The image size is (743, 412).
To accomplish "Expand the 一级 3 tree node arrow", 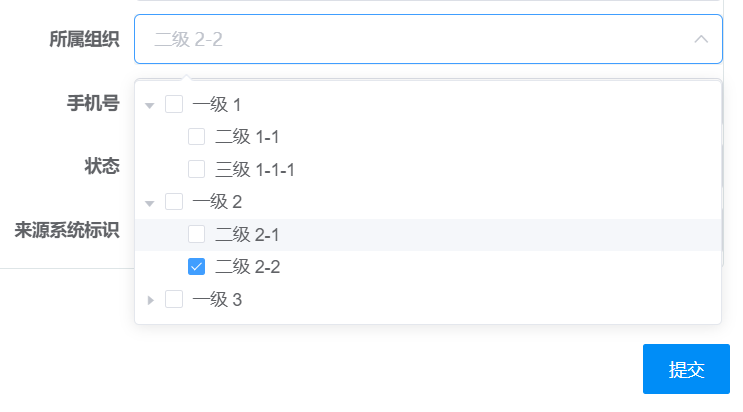I will pos(150,299).
